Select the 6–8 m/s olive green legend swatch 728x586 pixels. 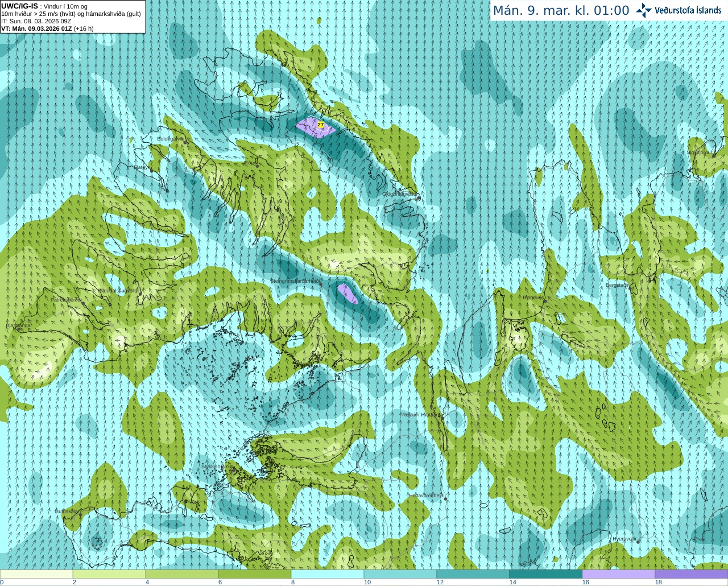click(x=255, y=574)
